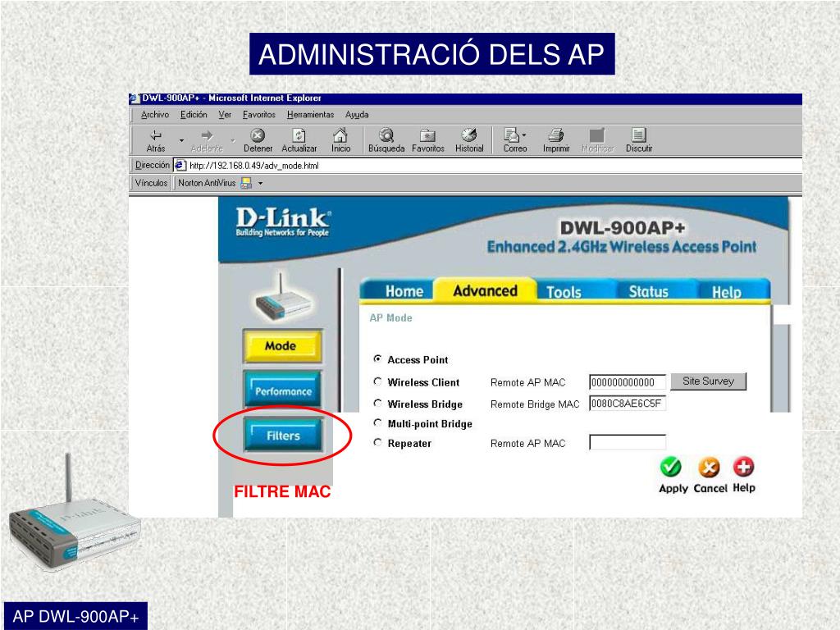Switch to the Home tab
The width and height of the screenshot is (840, 630).
coord(404,291)
